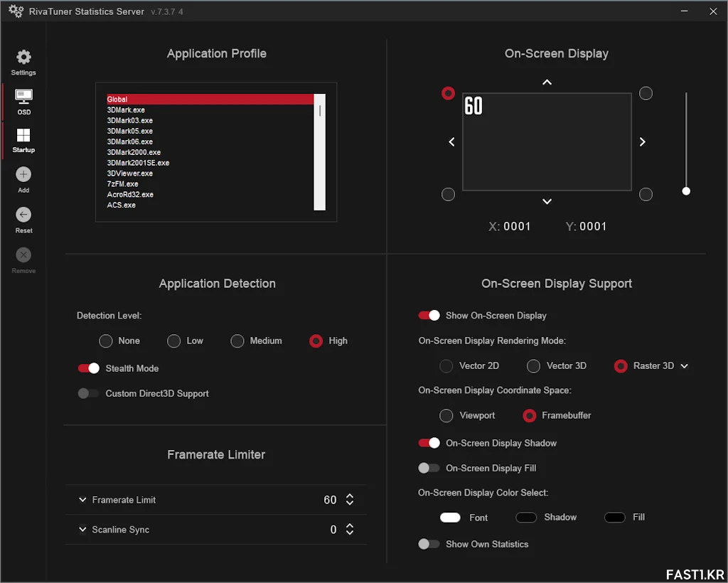728x583 pixels.
Task: Click the RivaTuner gears logo
Action: (x=16, y=11)
